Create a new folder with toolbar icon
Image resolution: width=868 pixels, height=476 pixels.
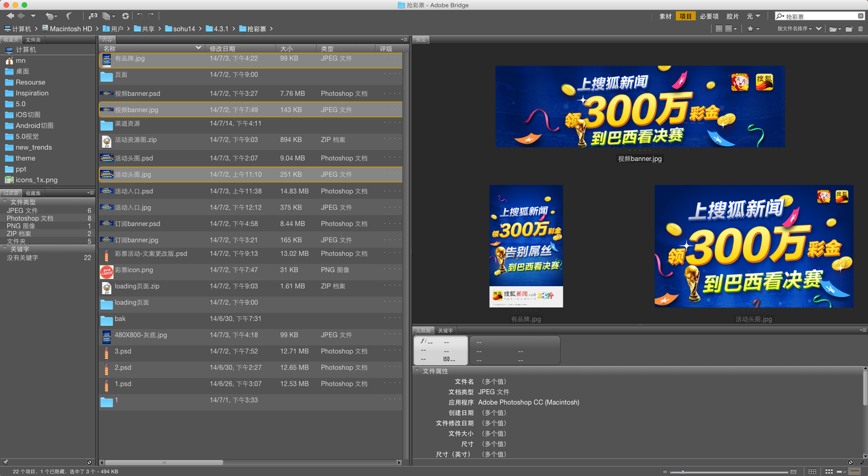click(849, 28)
